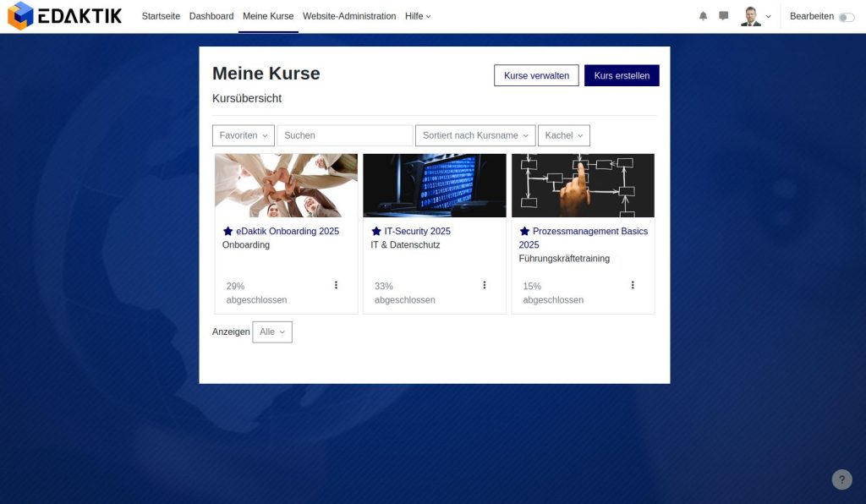The height and width of the screenshot is (504, 866).
Task: Click the eDaktik Onboarding course thumbnail
Action: 286,185
